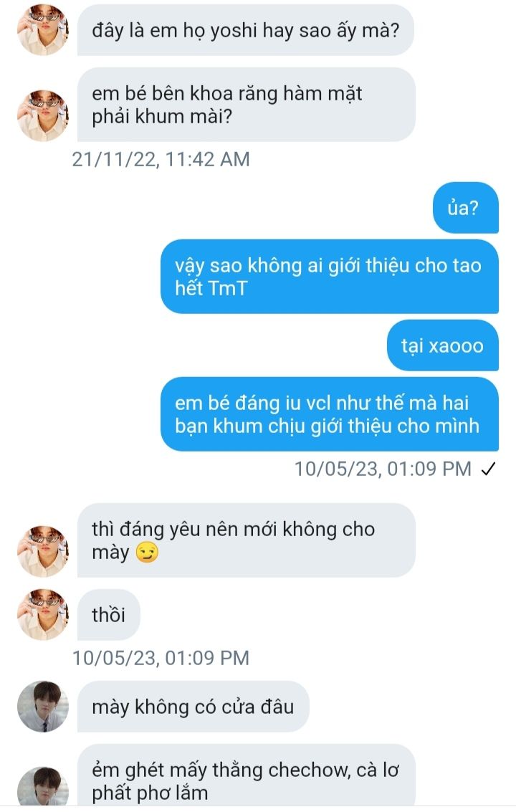The height and width of the screenshot is (812, 516).
Task: Select the 'thồi' gray message bubble
Action: coord(109,615)
